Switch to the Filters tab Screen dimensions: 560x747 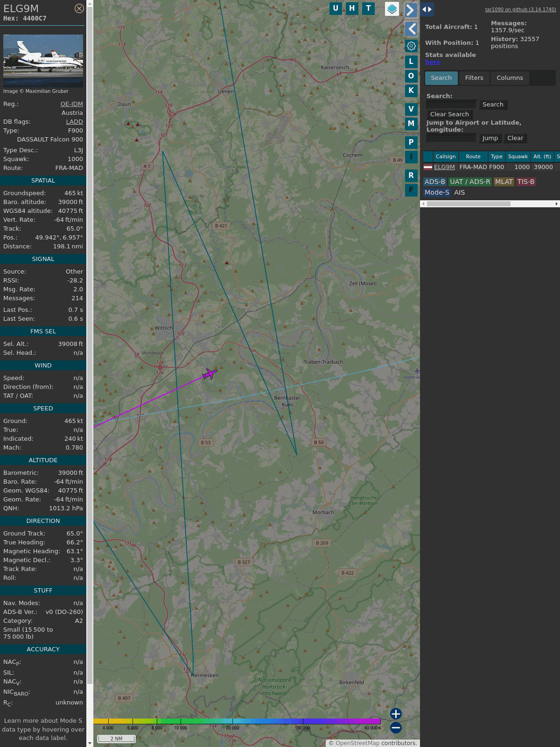[x=474, y=78]
